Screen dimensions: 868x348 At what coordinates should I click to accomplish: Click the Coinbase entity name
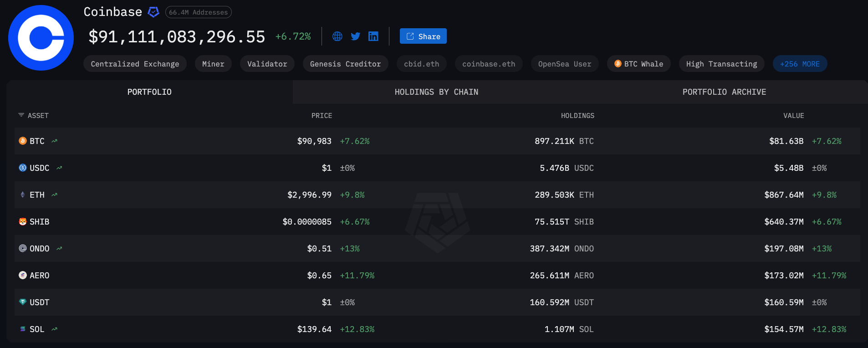[113, 12]
